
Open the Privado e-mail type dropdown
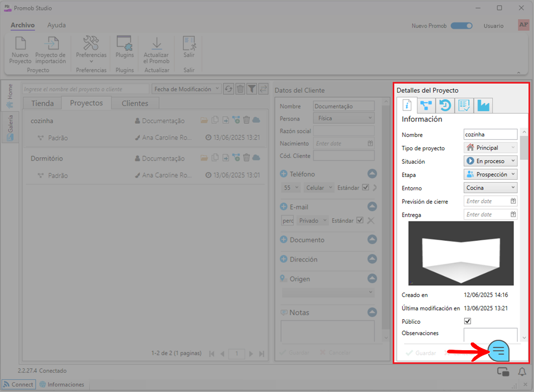[x=312, y=220]
